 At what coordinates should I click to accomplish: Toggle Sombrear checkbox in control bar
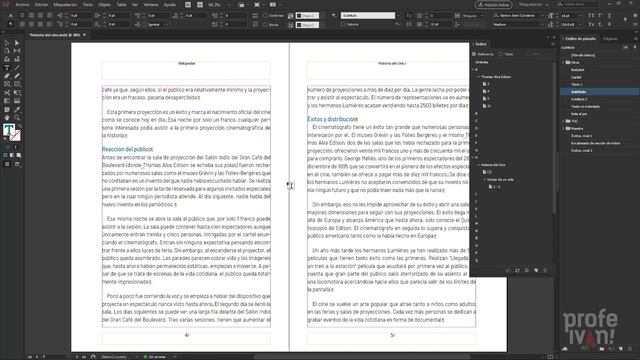click(x=265, y=16)
